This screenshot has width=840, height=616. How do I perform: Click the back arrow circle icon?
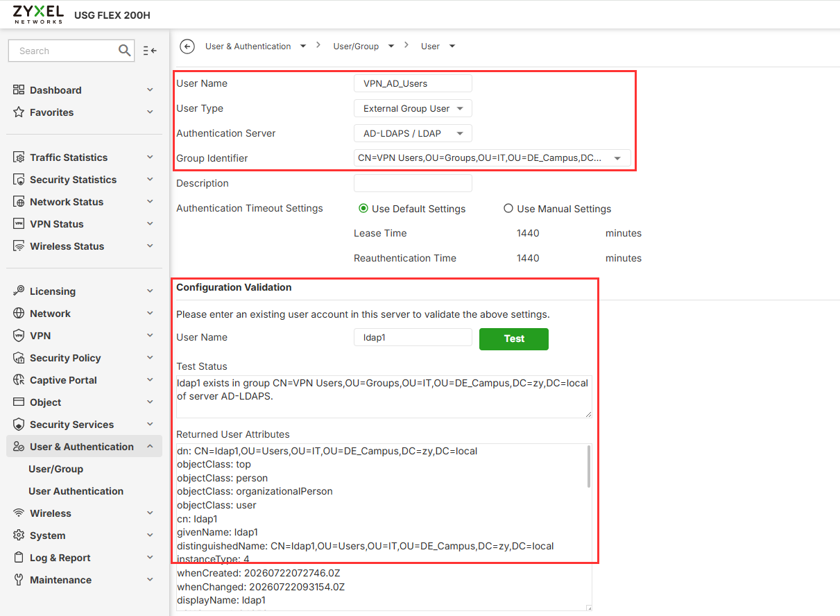pyautogui.click(x=187, y=46)
